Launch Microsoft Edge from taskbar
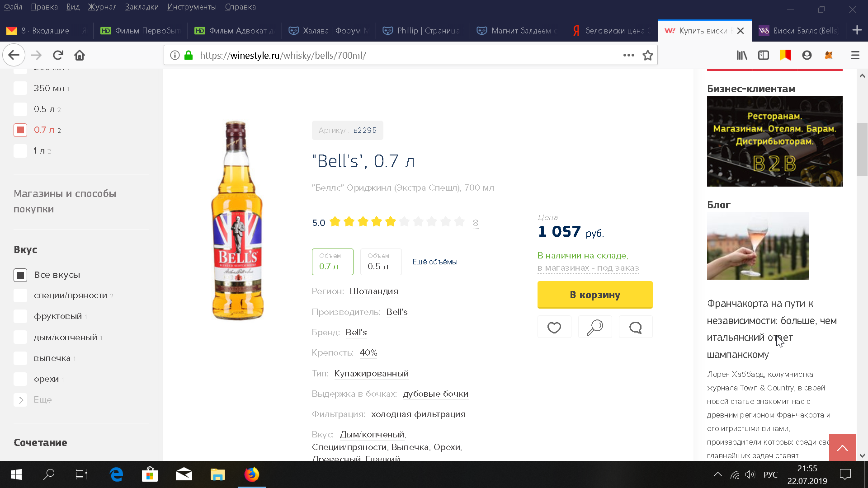Screen dimensions: 868x488 [116, 474]
